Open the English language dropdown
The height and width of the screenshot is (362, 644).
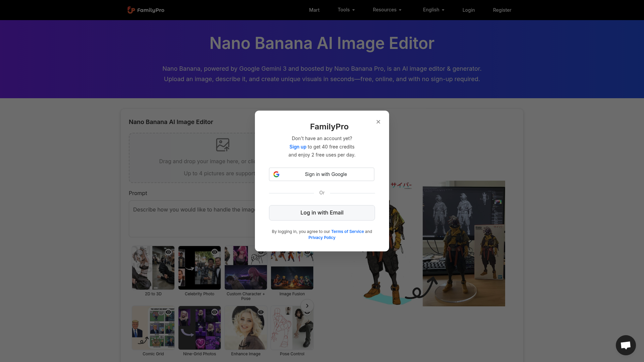point(433,10)
